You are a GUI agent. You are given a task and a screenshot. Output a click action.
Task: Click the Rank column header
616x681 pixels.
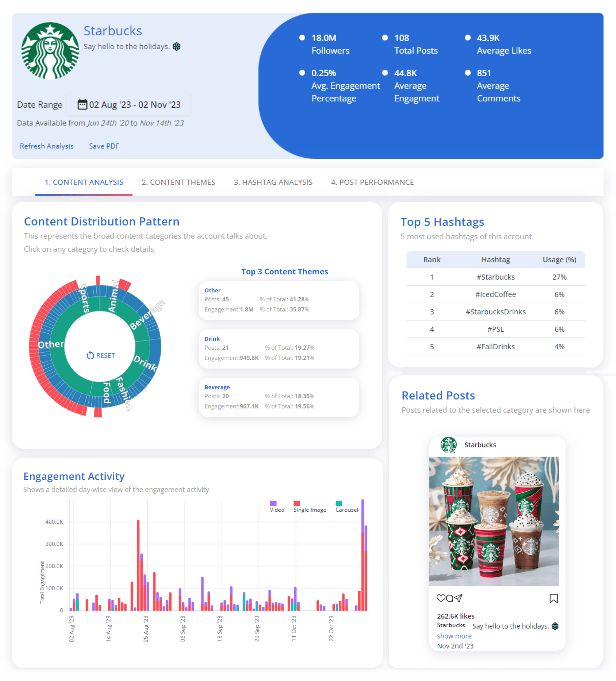click(432, 259)
